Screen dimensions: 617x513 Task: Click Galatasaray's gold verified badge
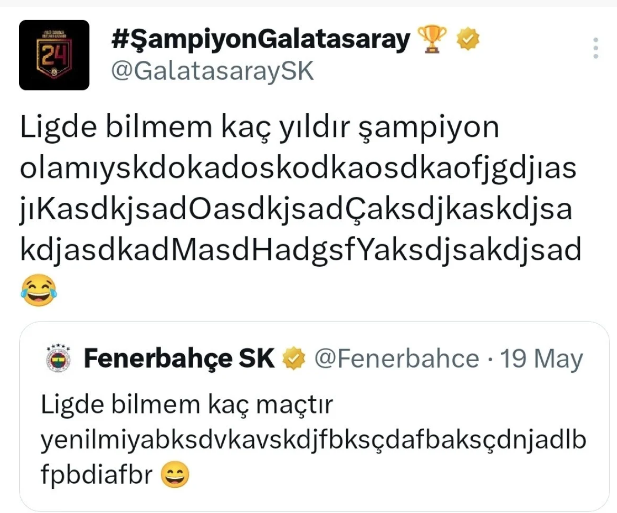pos(467,39)
